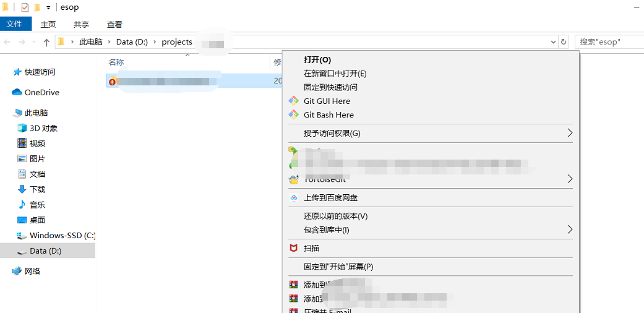Screen dimensions: 644x313
Task: Choose 在新窗口中打开(E) from context menu
Action: (x=431, y=74)
